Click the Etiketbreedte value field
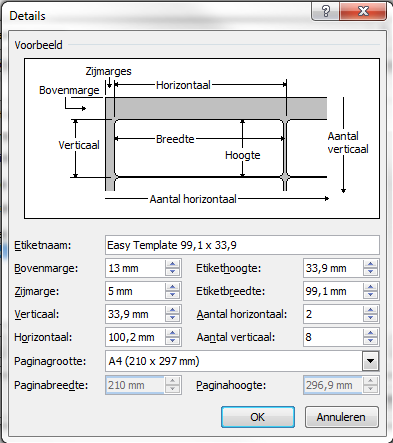Image resolution: width=393 pixels, height=443 pixels. (333, 291)
